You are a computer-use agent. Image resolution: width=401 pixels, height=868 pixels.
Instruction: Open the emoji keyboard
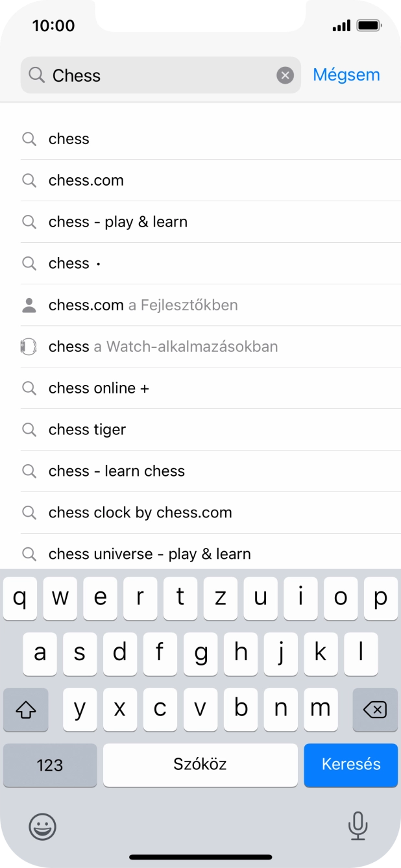(43, 826)
